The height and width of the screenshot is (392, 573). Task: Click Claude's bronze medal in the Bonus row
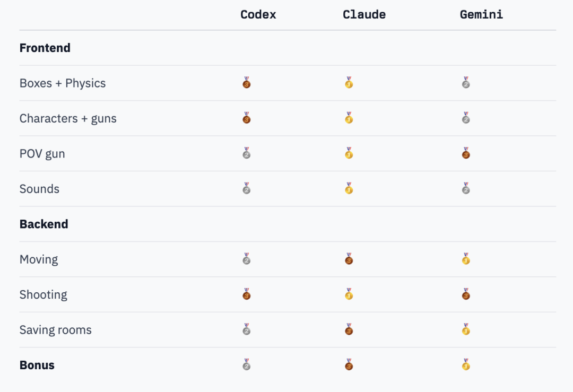349,365
